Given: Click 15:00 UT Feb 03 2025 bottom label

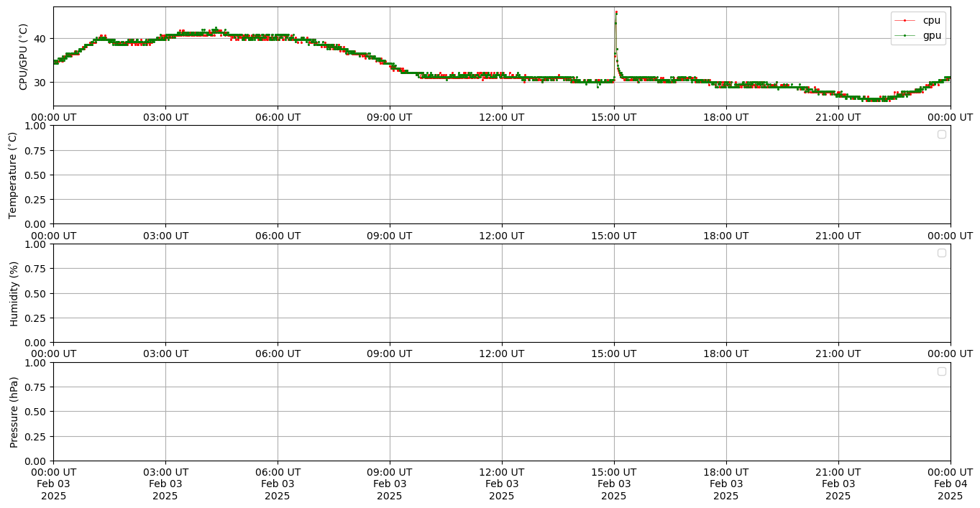Looking at the screenshot, I should (x=614, y=484).
